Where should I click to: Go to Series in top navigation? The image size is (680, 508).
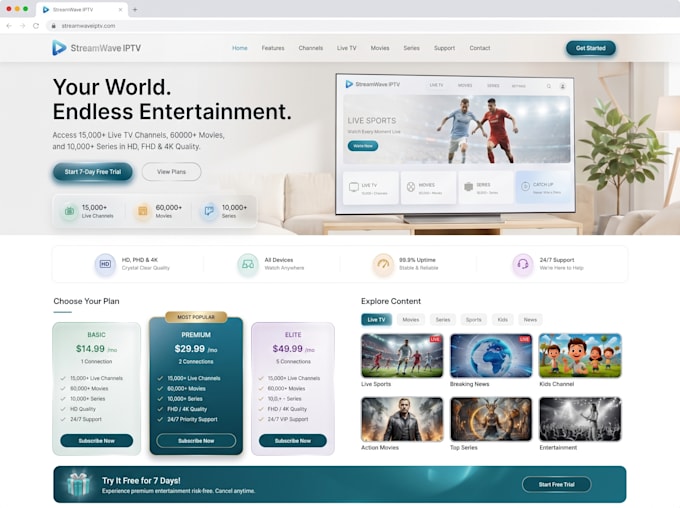pyautogui.click(x=411, y=48)
